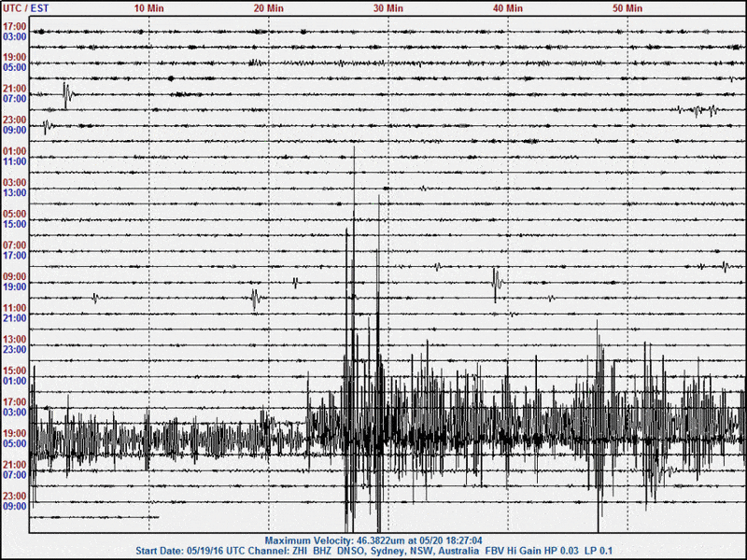Click the "30 Min" time axis marker
Image resolution: width=747 pixels, height=560 pixels.
(388, 7)
